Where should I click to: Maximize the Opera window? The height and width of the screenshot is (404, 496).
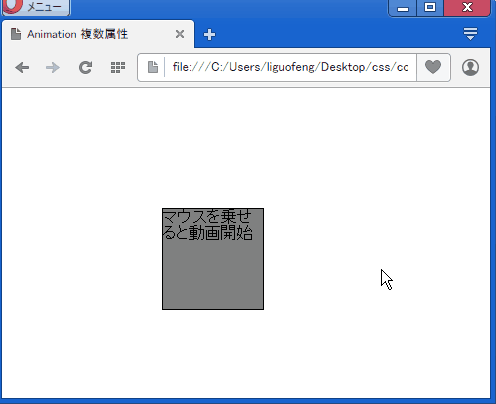click(430, 8)
